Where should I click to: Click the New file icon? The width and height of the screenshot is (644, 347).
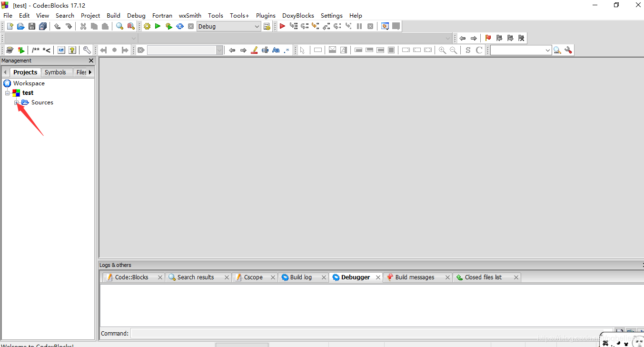pyautogui.click(x=10, y=27)
